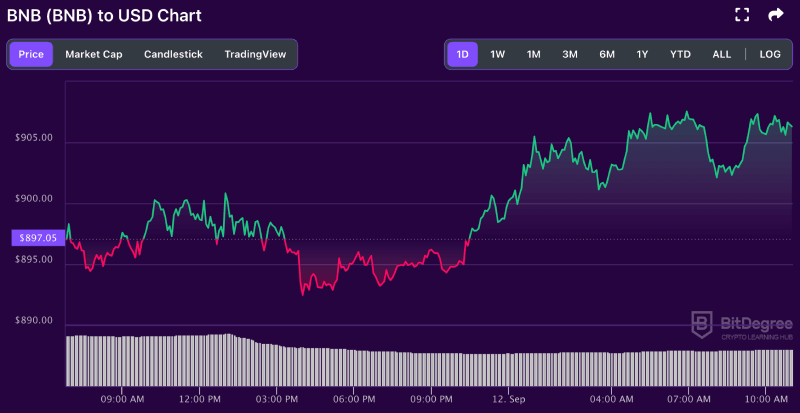Click the BNB (BNB) to USD Chart title
This screenshot has height=413, width=800.
click(x=104, y=16)
